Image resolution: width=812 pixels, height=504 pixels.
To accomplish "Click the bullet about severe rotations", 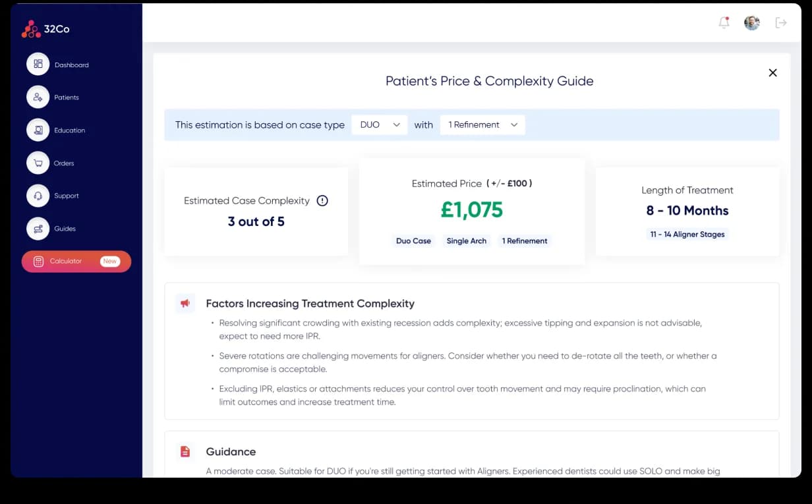I will coord(468,362).
